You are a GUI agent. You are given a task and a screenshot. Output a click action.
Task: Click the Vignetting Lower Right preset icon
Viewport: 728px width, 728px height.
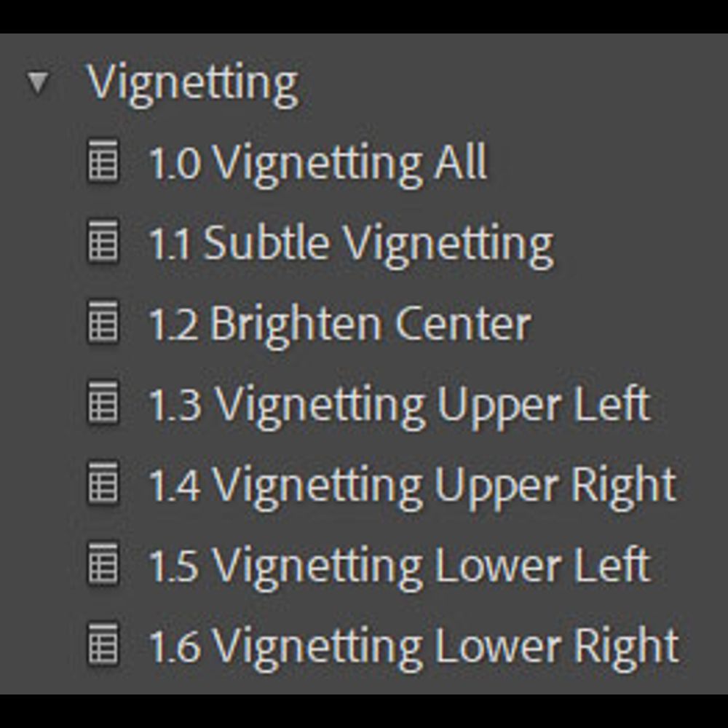click(x=103, y=646)
